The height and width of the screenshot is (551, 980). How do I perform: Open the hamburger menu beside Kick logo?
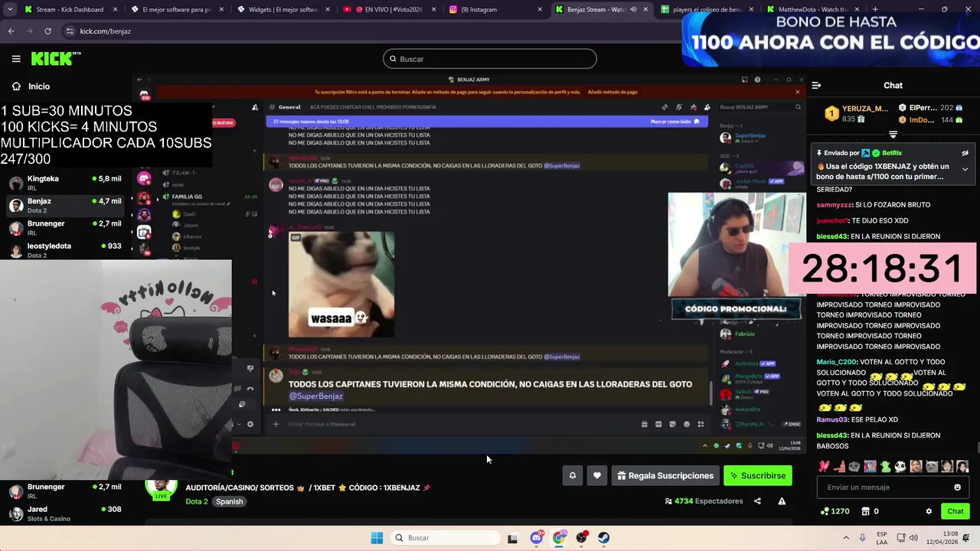[x=16, y=59]
